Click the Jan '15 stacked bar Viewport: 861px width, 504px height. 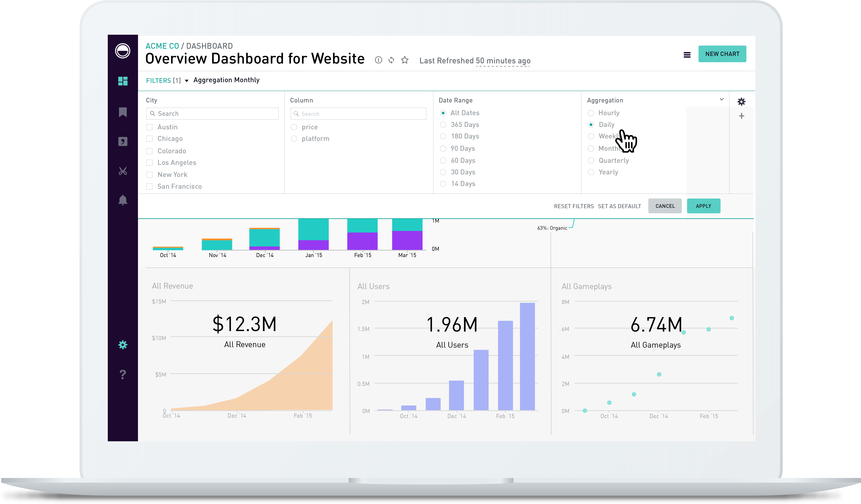313,234
